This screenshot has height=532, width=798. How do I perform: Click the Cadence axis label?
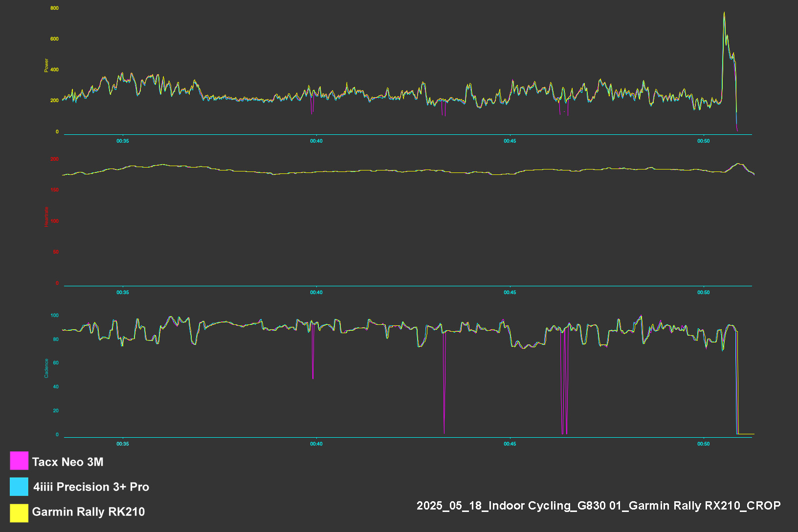(x=46, y=368)
